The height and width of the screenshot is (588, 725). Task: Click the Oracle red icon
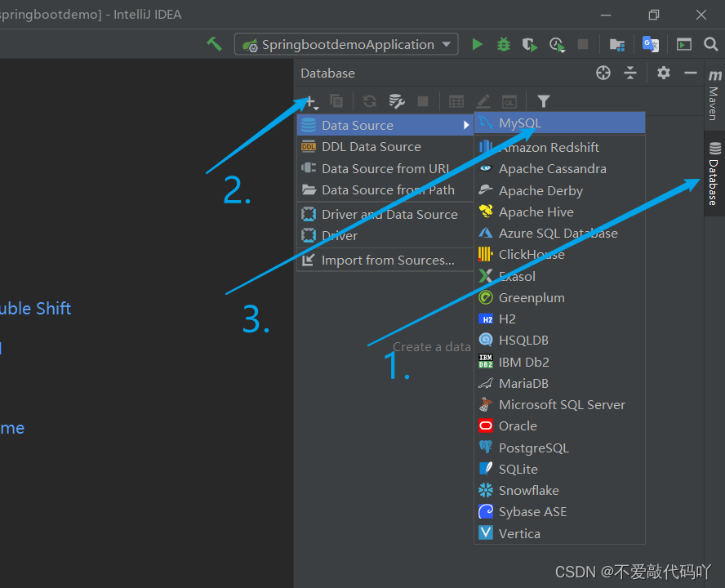pyautogui.click(x=486, y=425)
